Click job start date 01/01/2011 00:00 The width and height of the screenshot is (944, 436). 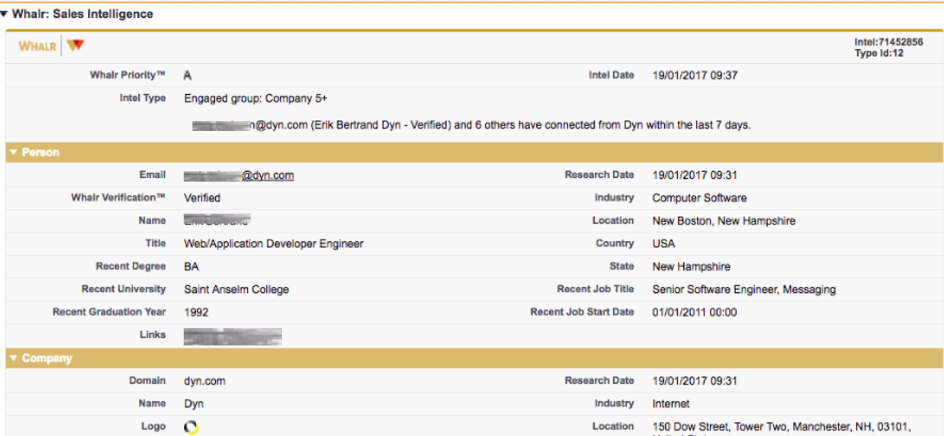pos(695,313)
